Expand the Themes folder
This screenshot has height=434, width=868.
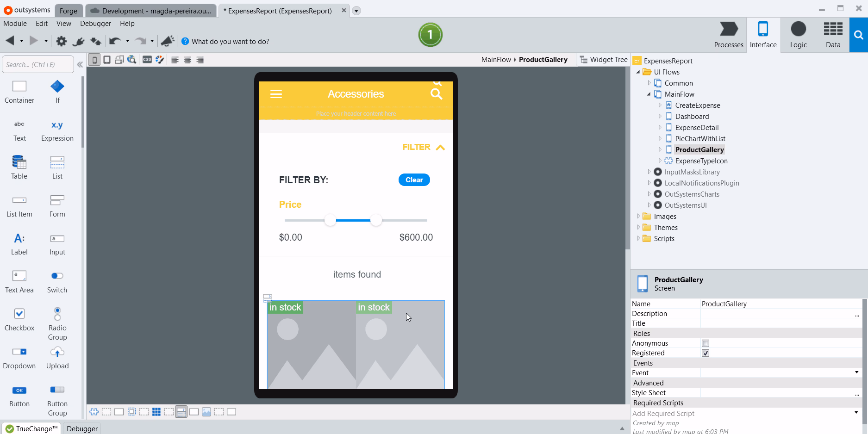pyautogui.click(x=638, y=227)
